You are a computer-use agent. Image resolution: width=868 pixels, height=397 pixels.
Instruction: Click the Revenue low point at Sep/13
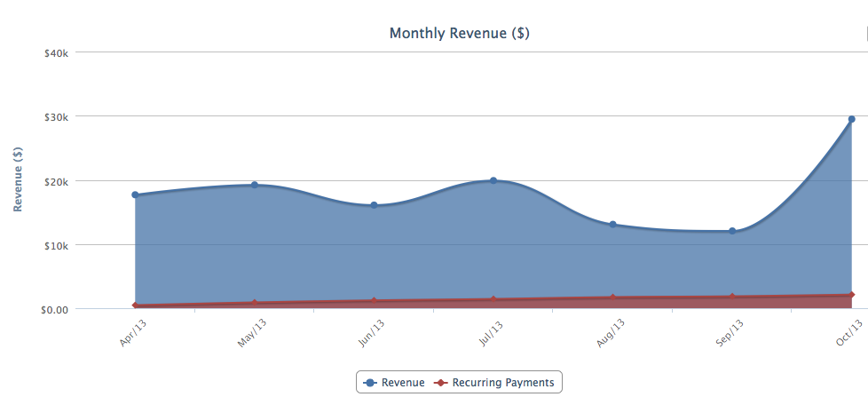coord(732,231)
